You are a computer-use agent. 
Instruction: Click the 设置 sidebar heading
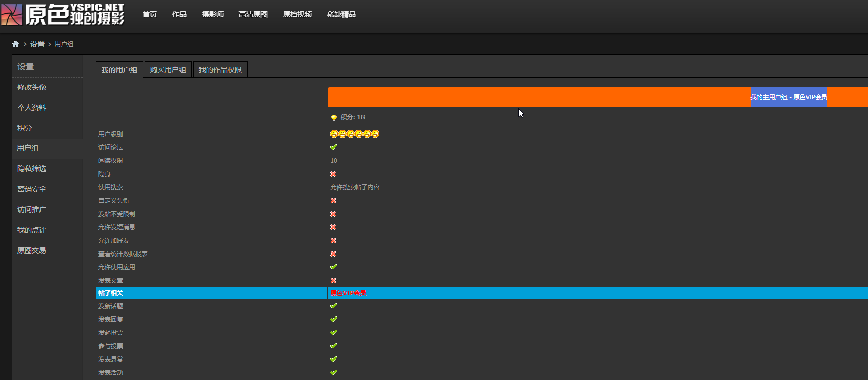point(26,67)
